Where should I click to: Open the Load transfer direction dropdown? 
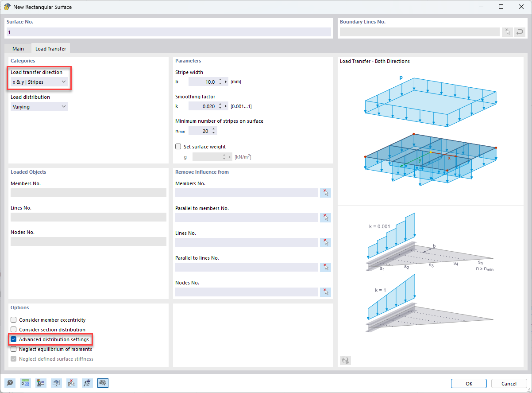click(x=39, y=82)
